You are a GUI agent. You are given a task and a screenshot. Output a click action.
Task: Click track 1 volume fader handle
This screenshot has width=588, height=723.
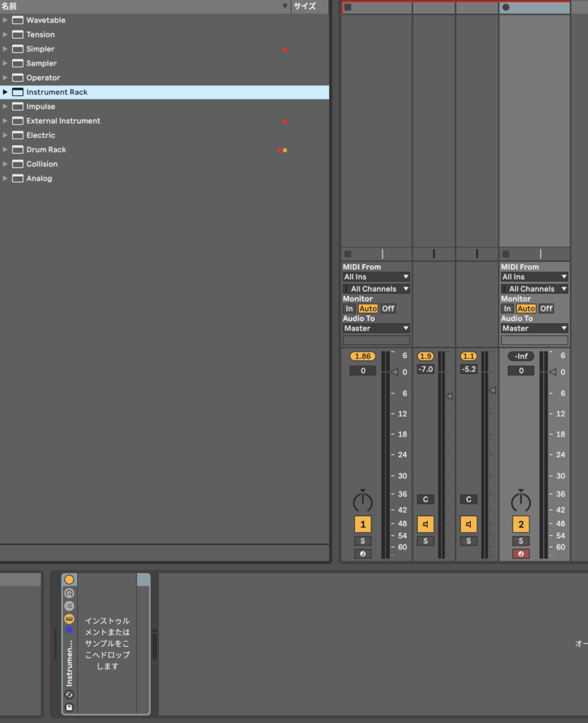[x=394, y=372]
